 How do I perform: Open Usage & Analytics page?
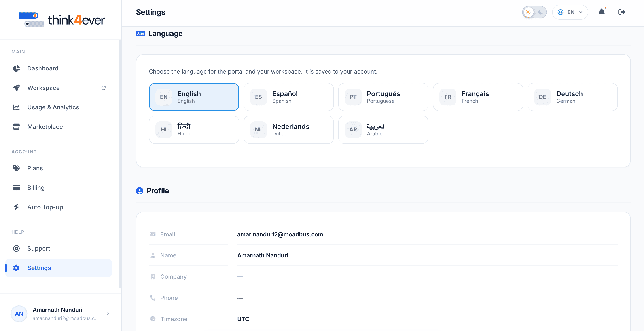click(59, 107)
